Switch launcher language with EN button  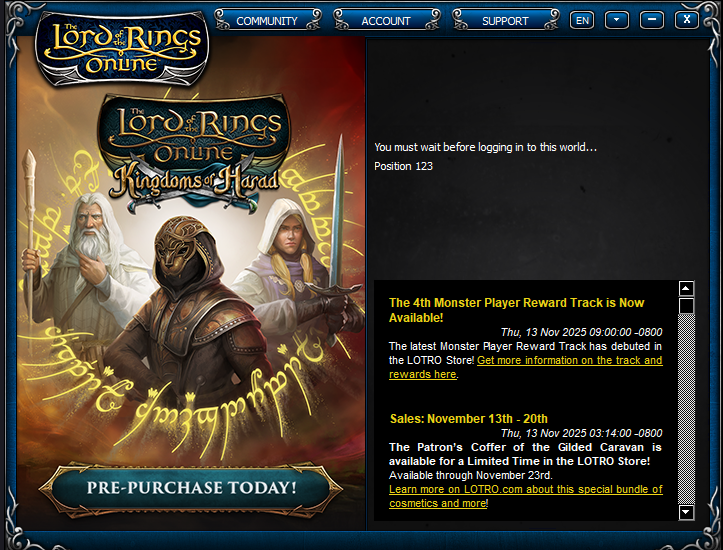(x=582, y=21)
